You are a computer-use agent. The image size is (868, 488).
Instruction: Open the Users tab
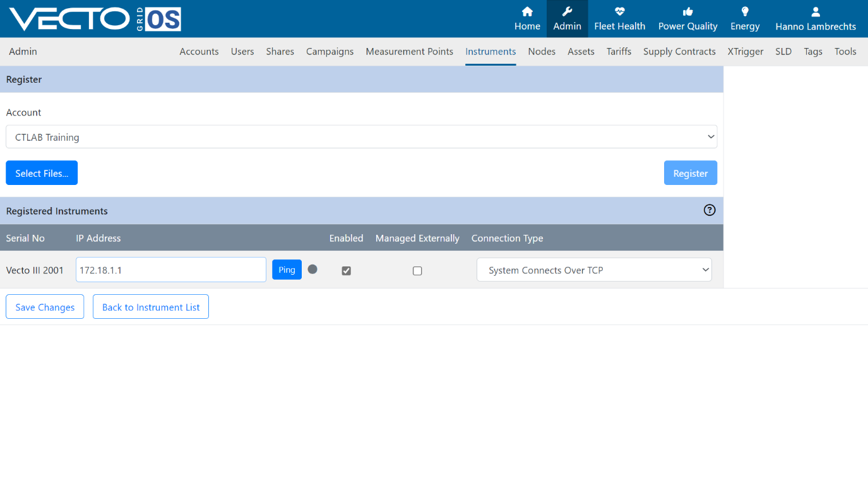(242, 52)
